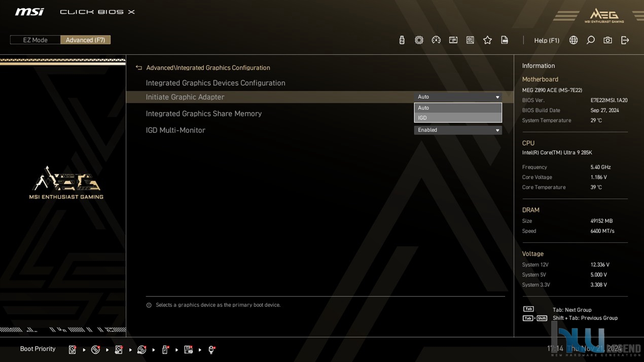Select the first optical disc boot priority icon

tap(95, 349)
